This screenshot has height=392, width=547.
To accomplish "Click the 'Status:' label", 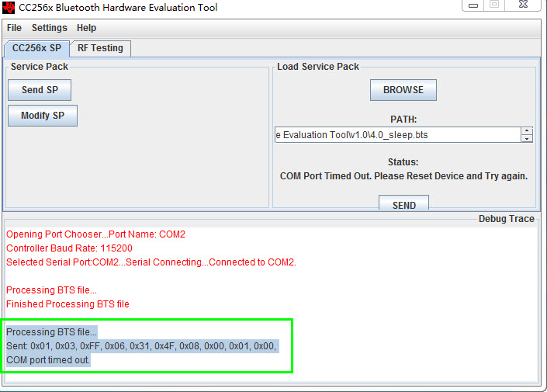I will (403, 162).
